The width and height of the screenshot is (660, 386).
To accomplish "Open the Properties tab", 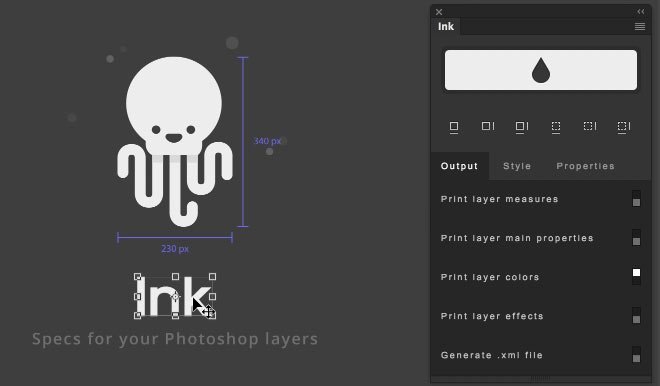I will [x=585, y=166].
